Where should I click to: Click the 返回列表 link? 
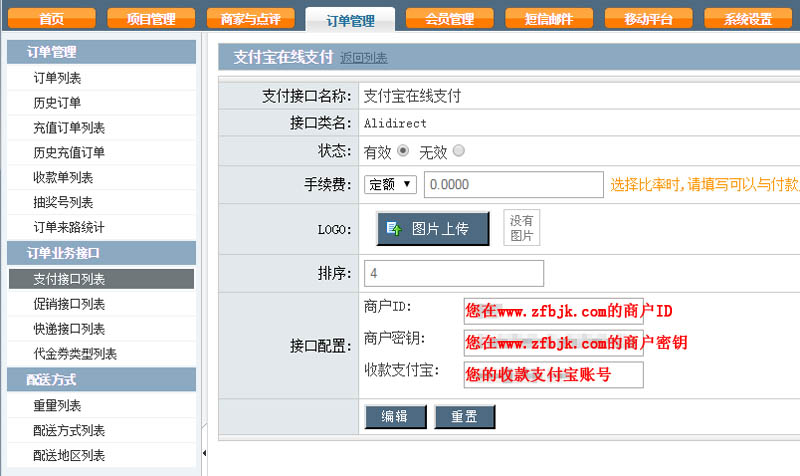pyautogui.click(x=364, y=58)
